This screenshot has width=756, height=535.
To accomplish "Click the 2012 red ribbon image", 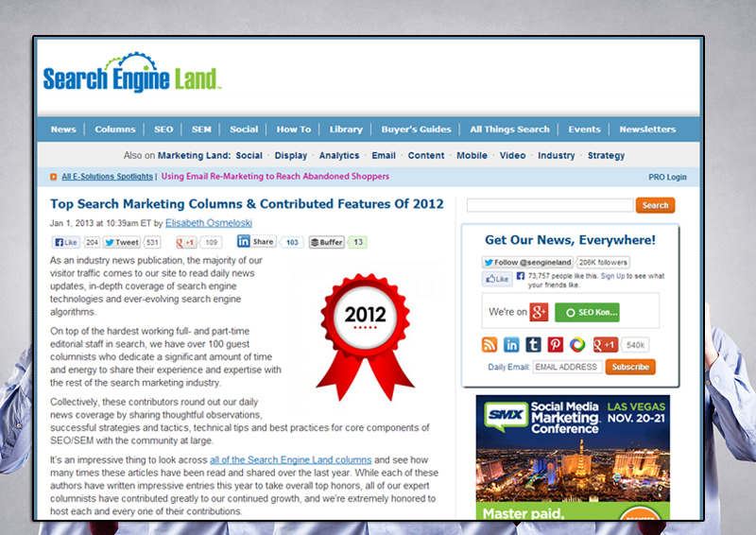I will tap(365, 337).
